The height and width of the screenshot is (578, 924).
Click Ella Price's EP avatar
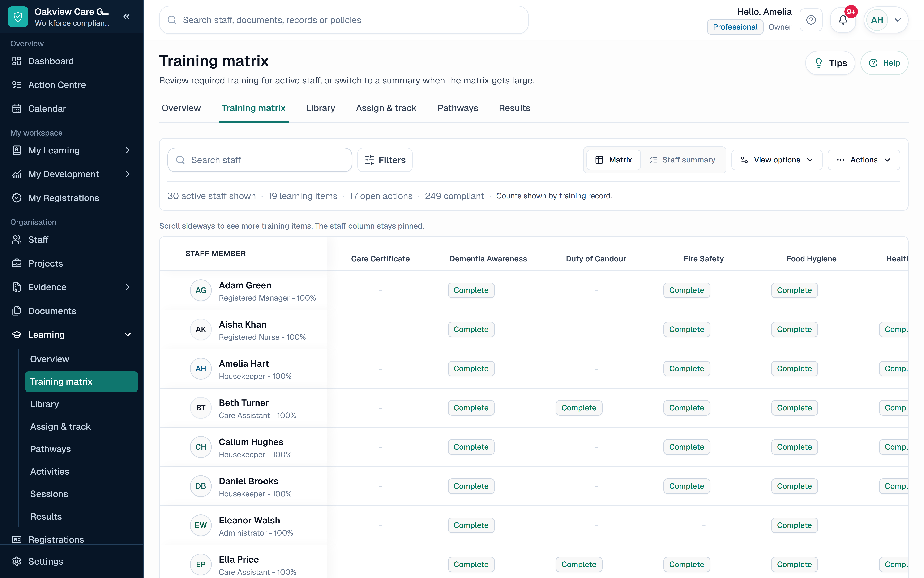pyautogui.click(x=201, y=565)
